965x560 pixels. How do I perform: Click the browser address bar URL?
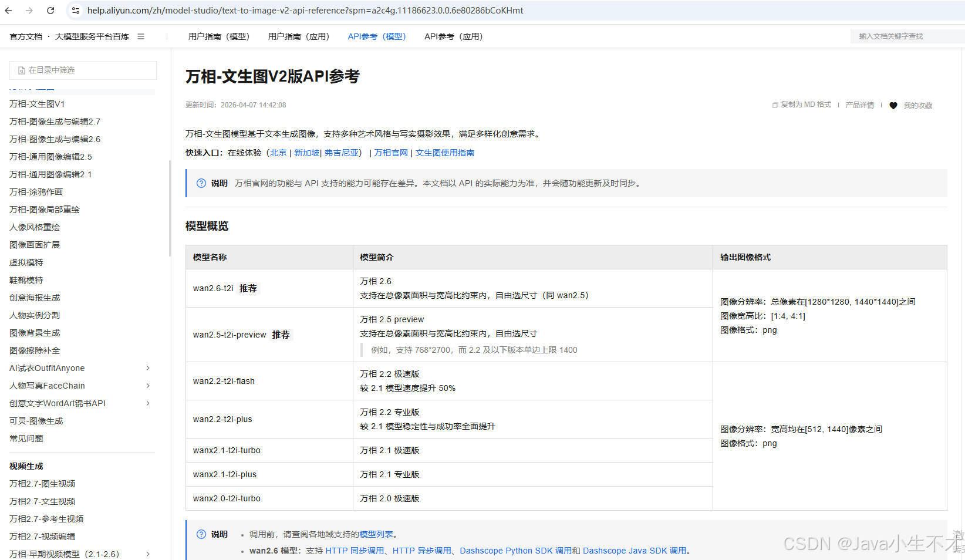305,11
